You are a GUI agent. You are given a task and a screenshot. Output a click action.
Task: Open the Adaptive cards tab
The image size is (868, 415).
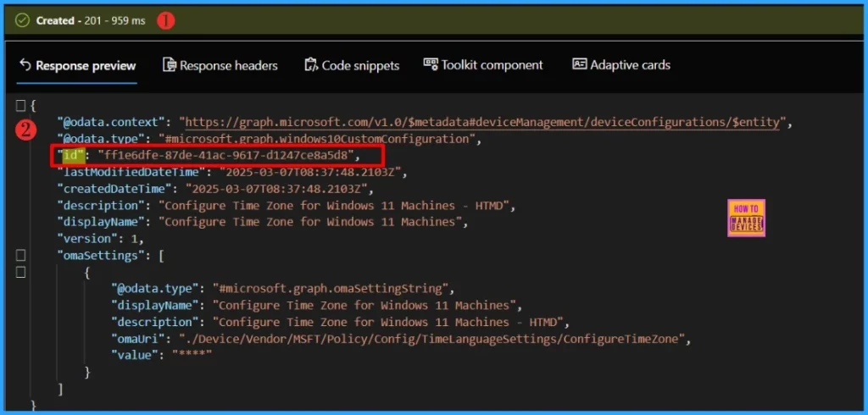pos(621,65)
